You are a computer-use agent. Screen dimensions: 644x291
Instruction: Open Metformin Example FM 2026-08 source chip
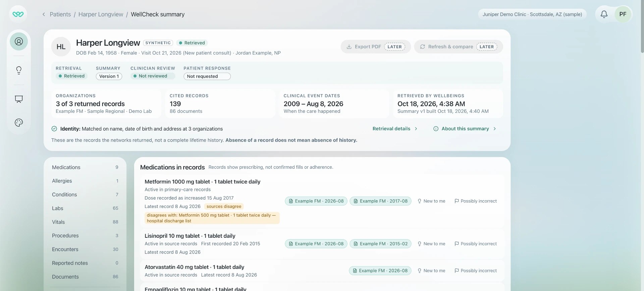click(x=316, y=201)
